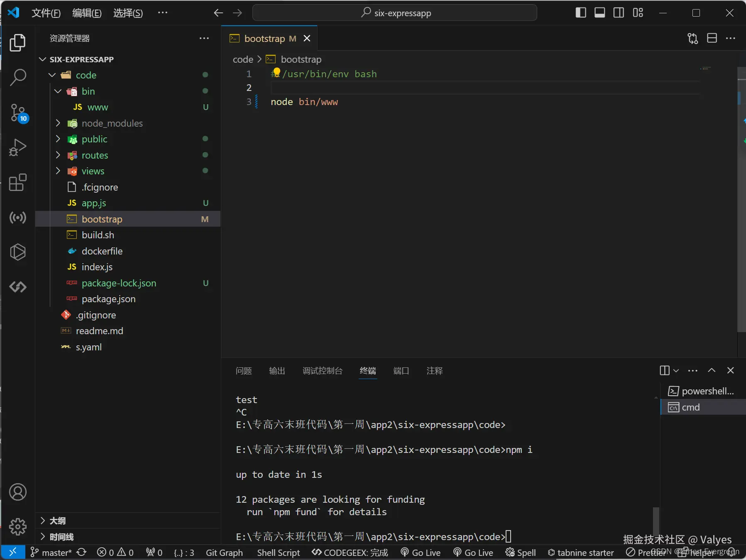This screenshot has height=560, width=746.
Task: Open the 文件(F) menu
Action: tap(46, 13)
